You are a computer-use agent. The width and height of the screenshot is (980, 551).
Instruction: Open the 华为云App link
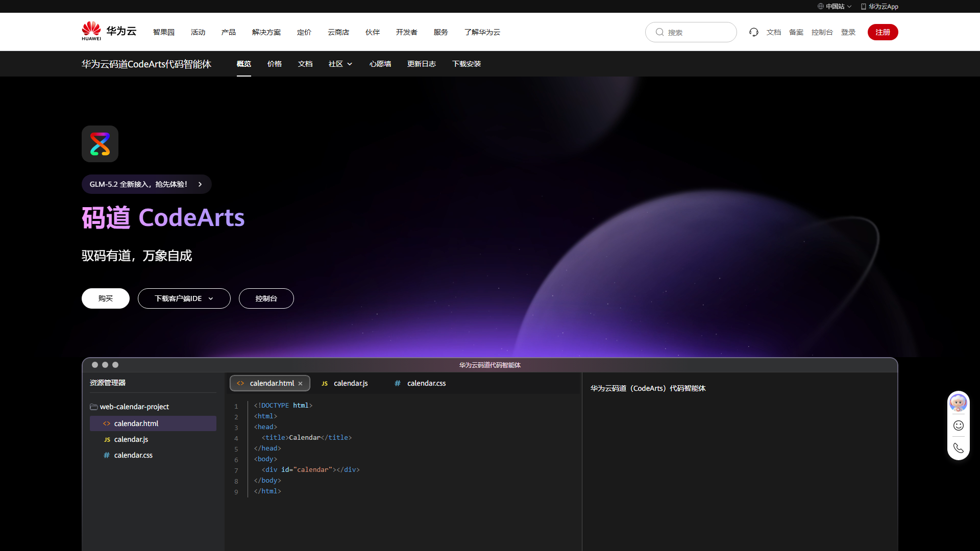click(x=880, y=7)
